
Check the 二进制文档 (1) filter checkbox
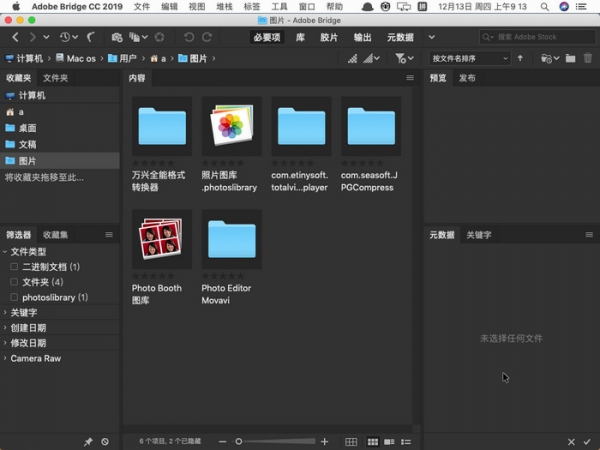click(14, 267)
